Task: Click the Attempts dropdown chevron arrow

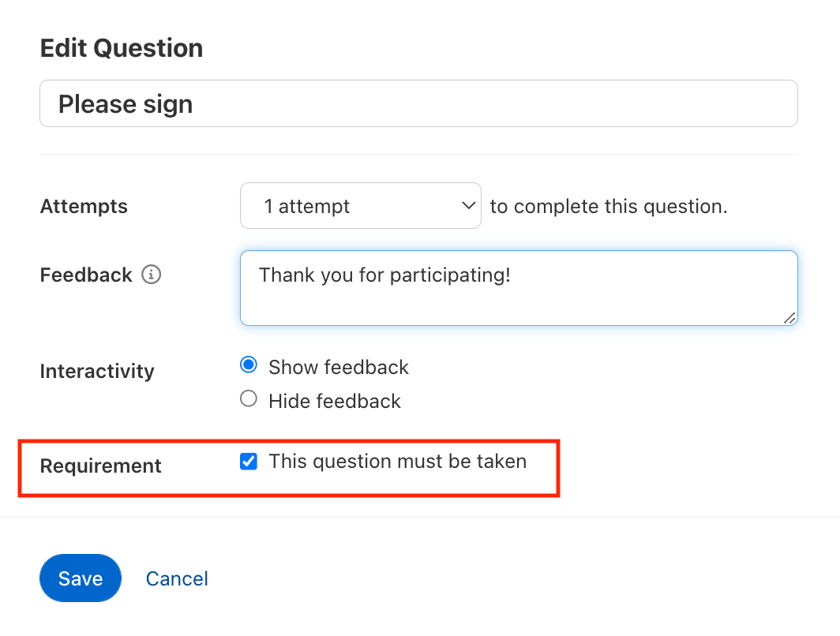Action: pyautogui.click(x=467, y=206)
